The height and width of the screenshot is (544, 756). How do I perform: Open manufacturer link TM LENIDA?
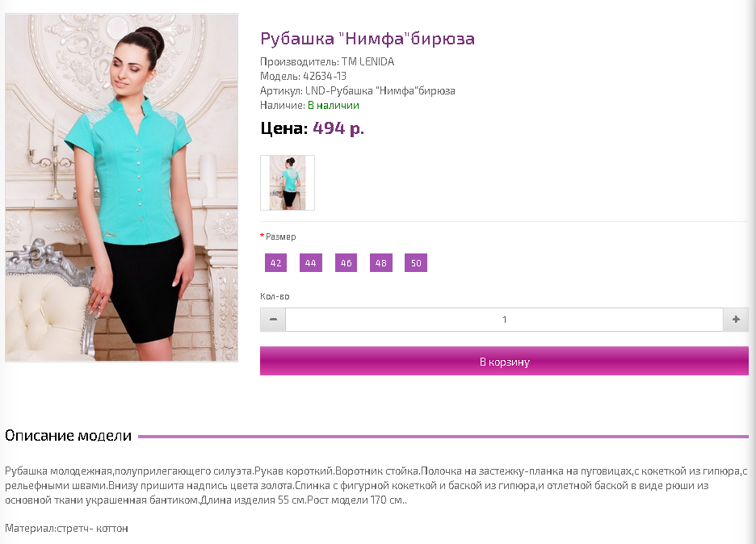pyautogui.click(x=367, y=61)
